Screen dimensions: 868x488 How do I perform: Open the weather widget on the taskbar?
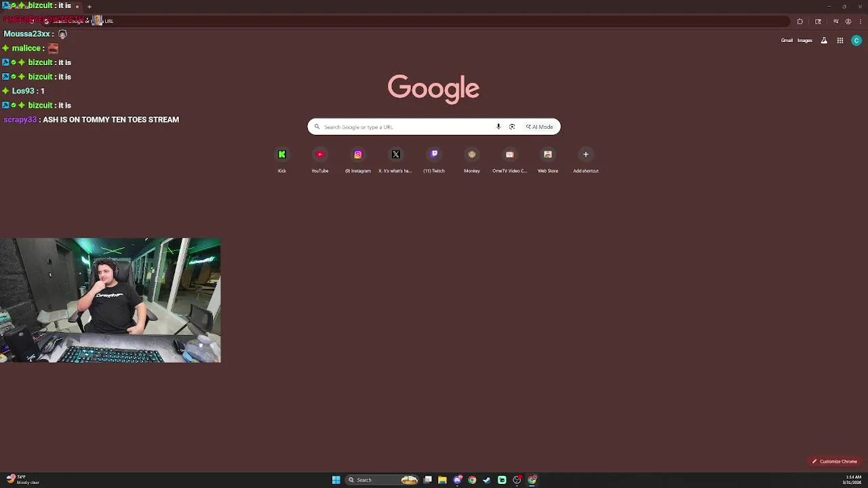pos(22,480)
